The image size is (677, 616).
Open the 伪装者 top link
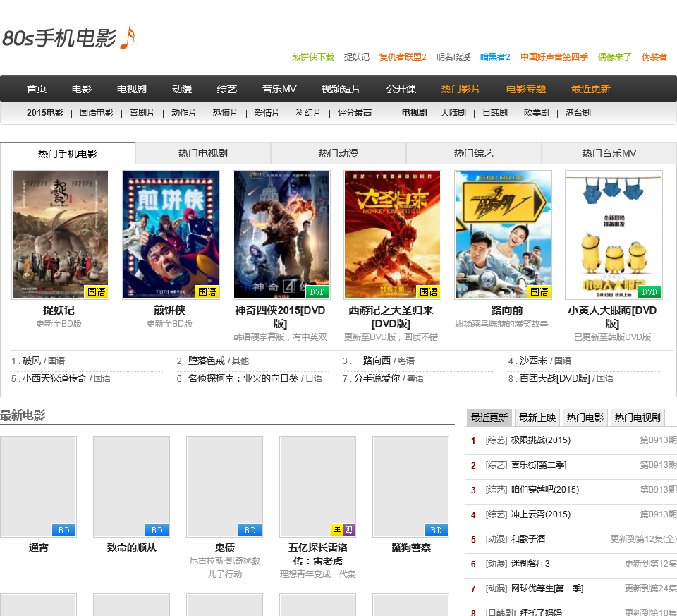point(654,57)
